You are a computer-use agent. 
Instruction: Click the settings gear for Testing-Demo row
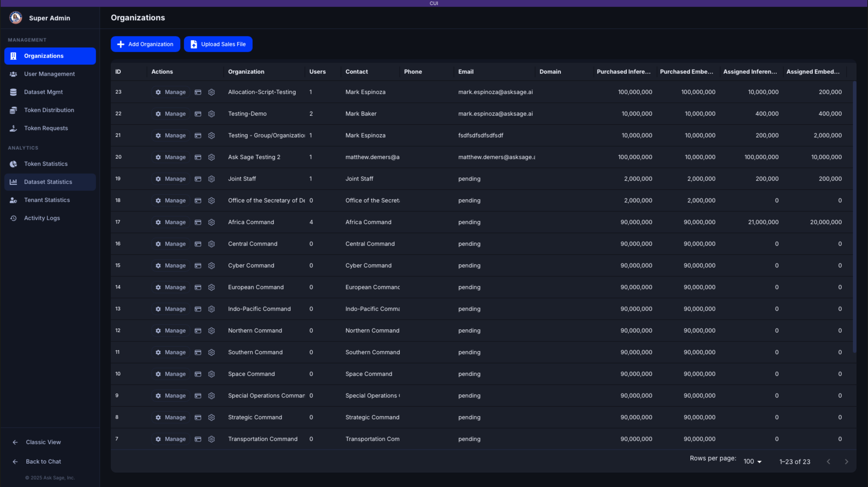click(211, 114)
